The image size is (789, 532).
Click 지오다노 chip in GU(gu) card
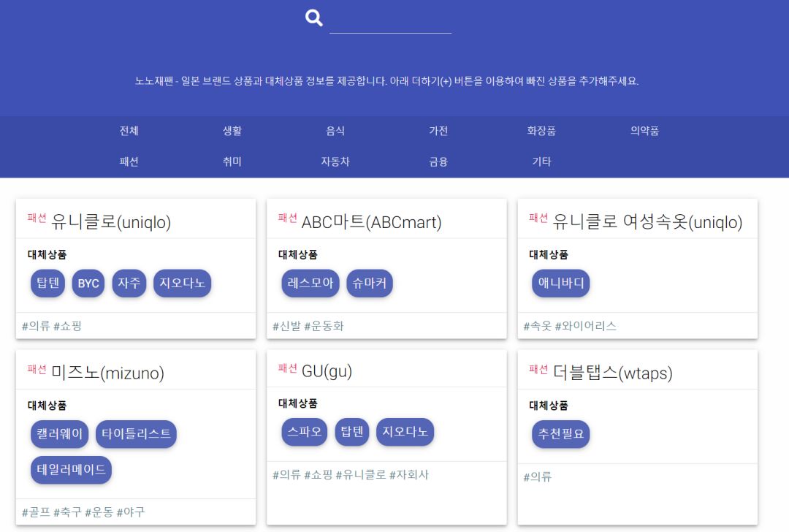coord(405,432)
